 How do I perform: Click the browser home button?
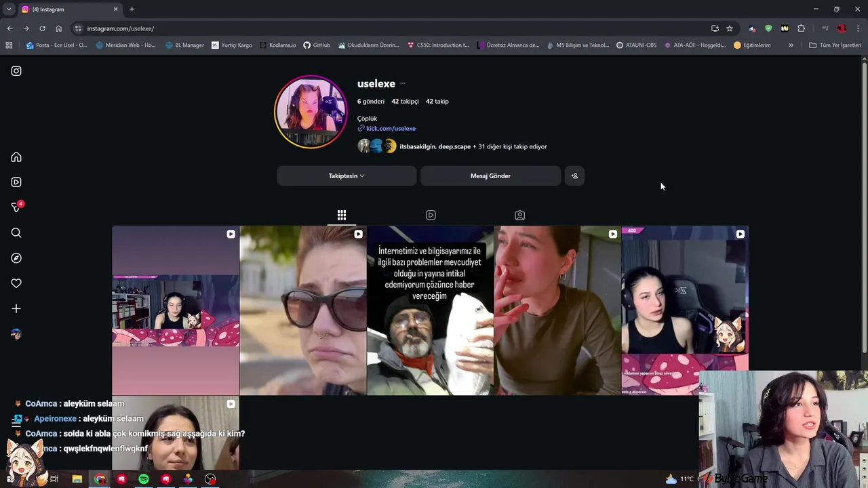(x=58, y=28)
